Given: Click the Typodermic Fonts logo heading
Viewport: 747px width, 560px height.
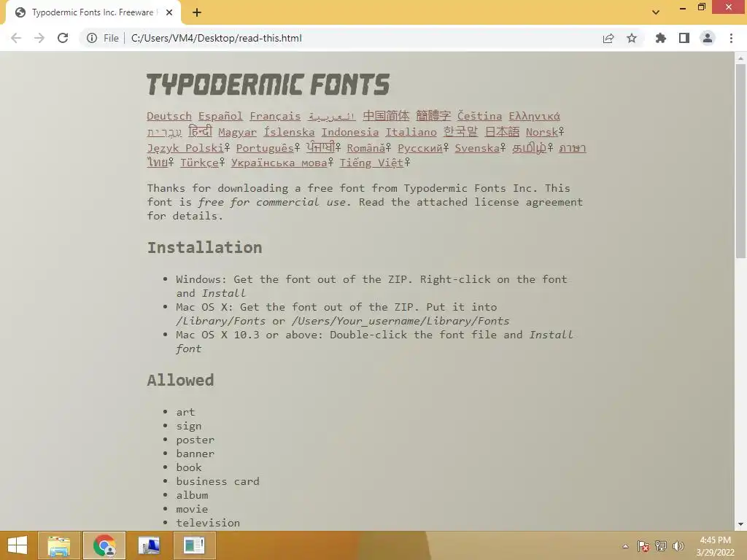Looking at the screenshot, I should coord(268,85).
